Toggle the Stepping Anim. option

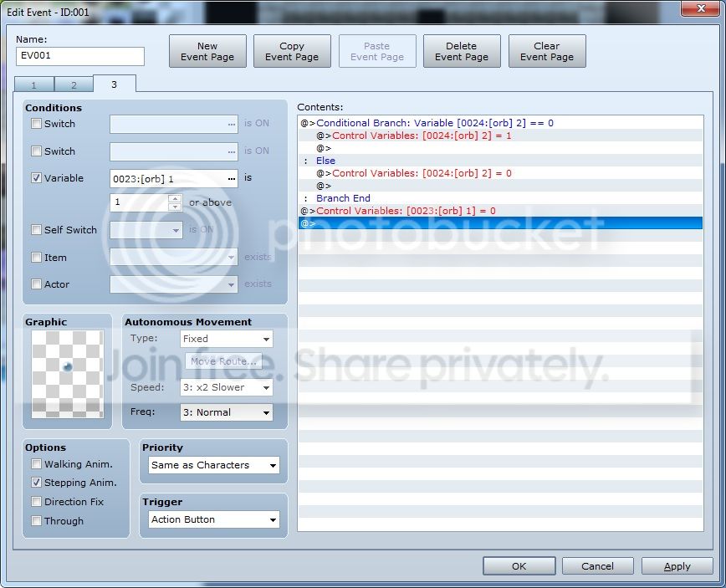click(x=36, y=483)
